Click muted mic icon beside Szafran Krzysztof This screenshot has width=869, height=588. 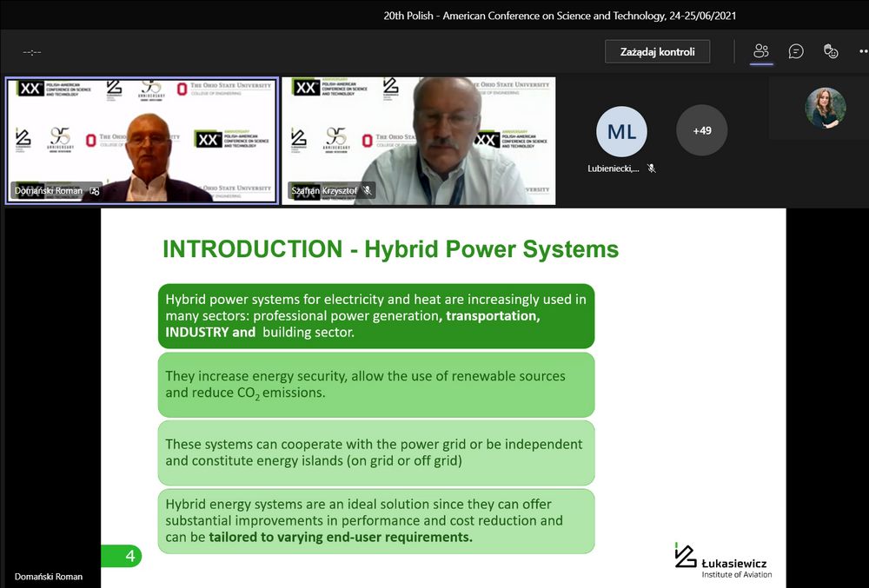pos(368,190)
